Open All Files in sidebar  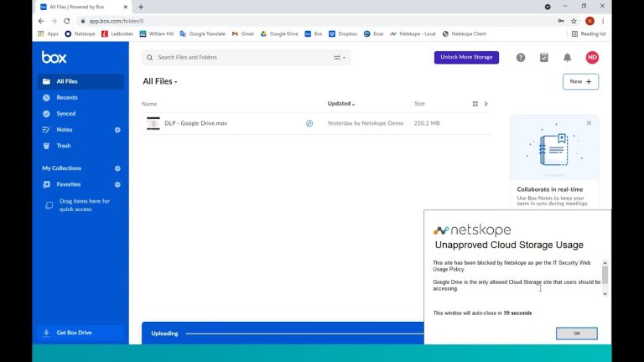click(x=80, y=81)
